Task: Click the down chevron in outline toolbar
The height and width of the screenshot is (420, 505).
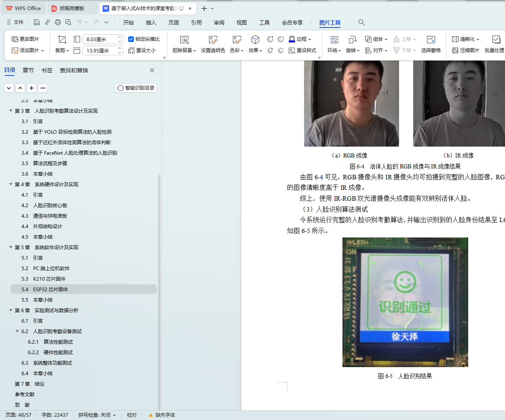Action: [x=9, y=88]
